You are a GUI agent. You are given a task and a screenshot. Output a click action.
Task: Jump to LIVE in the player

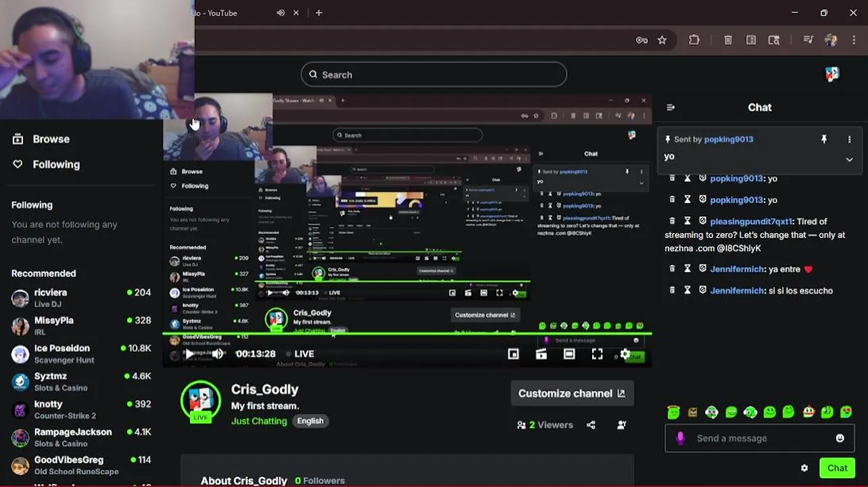pyautogui.click(x=300, y=354)
